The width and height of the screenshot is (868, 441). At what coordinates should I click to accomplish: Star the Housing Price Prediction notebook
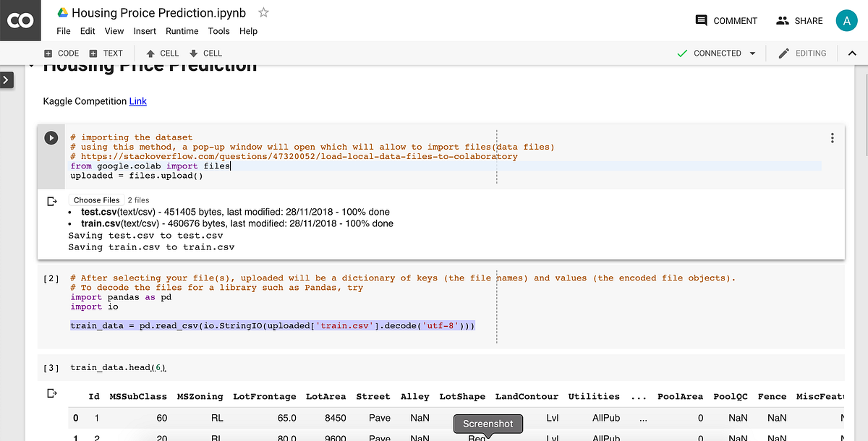tap(265, 12)
